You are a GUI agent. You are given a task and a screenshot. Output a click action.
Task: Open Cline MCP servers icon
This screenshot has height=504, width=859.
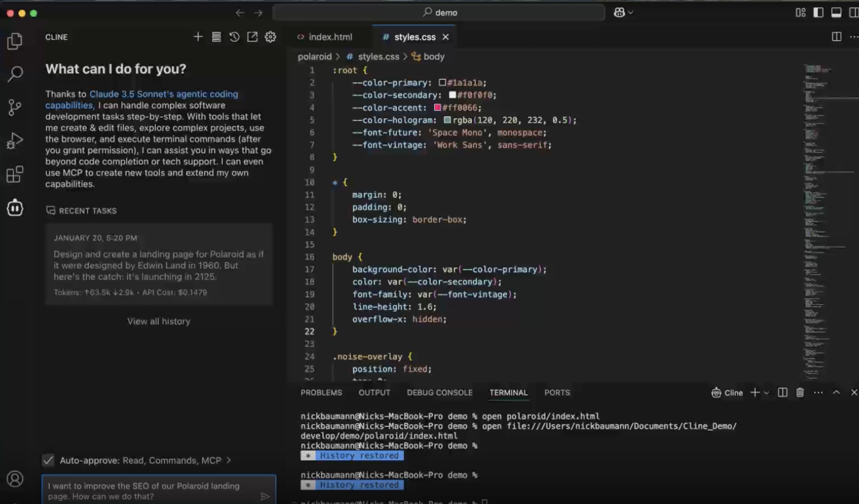pyautogui.click(x=216, y=37)
